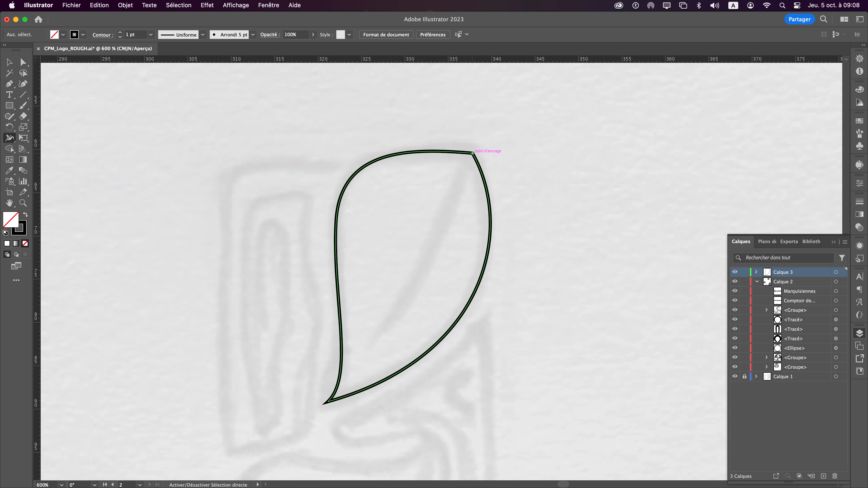
Task: Collapse Calque 2 layer
Action: 757,282
